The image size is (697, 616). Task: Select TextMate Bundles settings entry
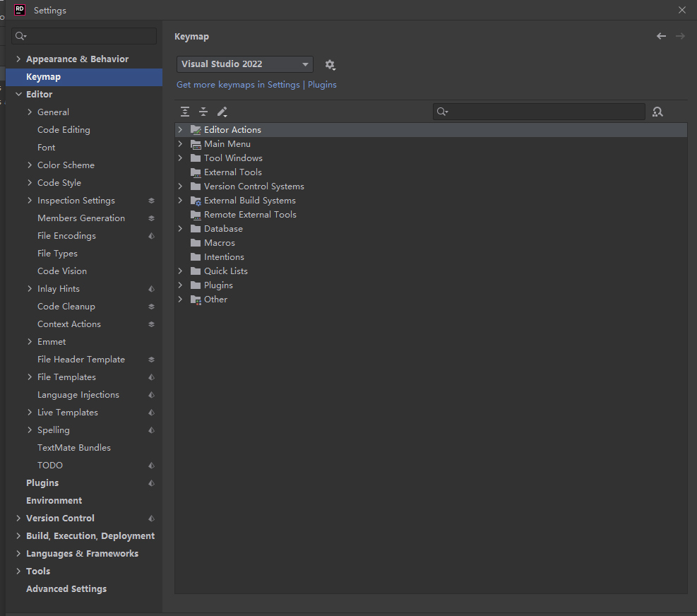73,447
